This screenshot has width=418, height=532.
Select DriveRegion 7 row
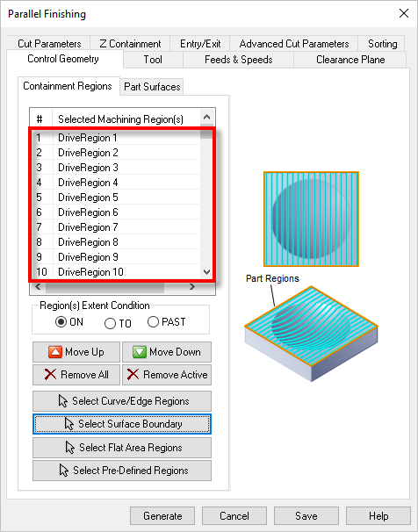coord(115,227)
